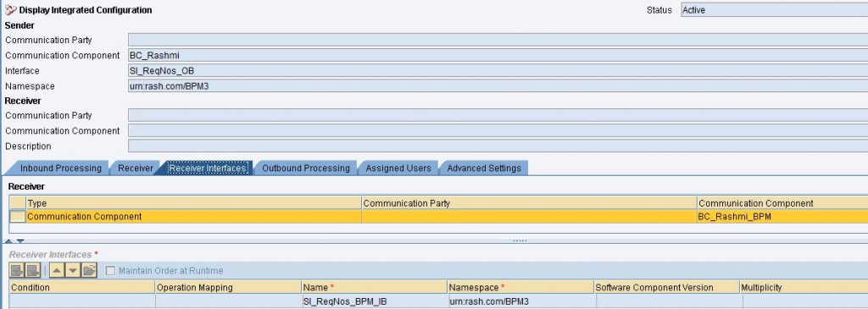Collapse pane using small up triangle

point(8,241)
